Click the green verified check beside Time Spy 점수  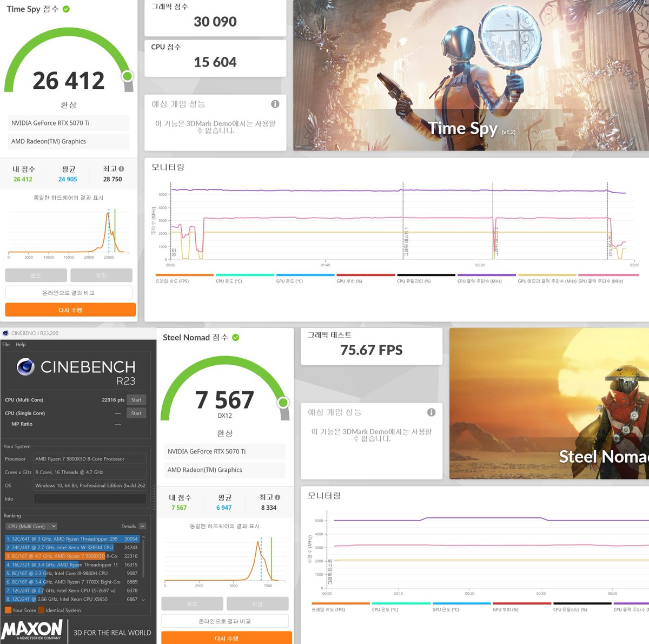[66, 9]
